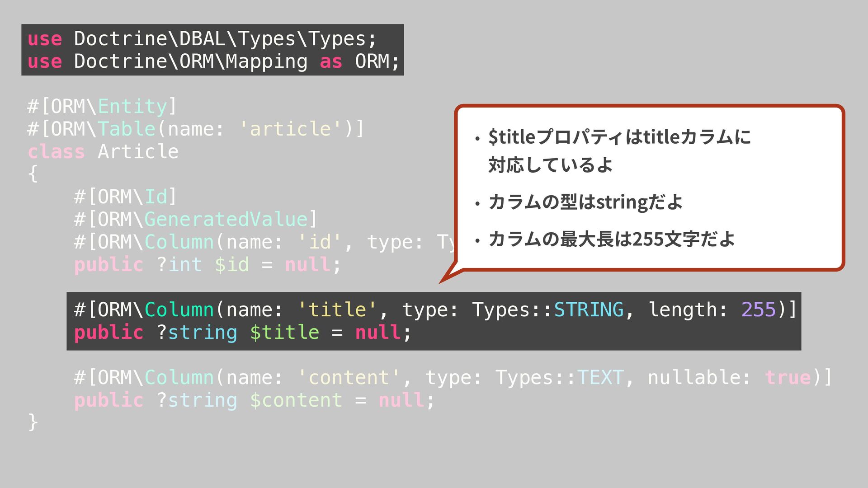Image resolution: width=868 pixels, height=488 pixels.
Task: Click the 'GeneratedValue' attribute
Action: (226, 220)
